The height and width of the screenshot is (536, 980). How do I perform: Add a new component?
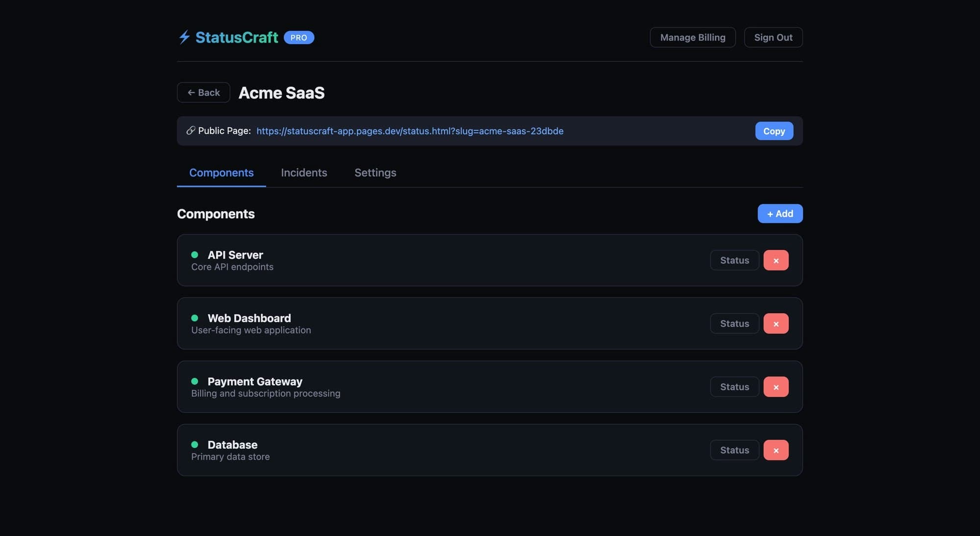pyautogui.click(x=780, y=214)
